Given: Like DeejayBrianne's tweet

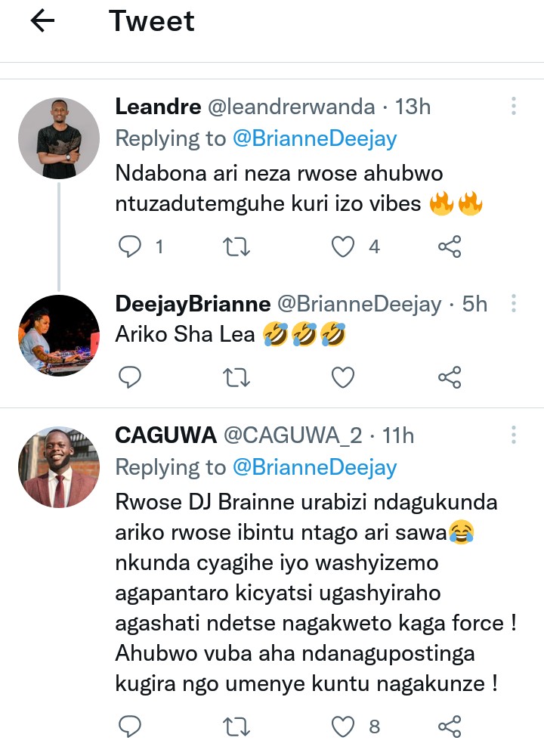Looking at the screenshot, I should click(344, 376).
